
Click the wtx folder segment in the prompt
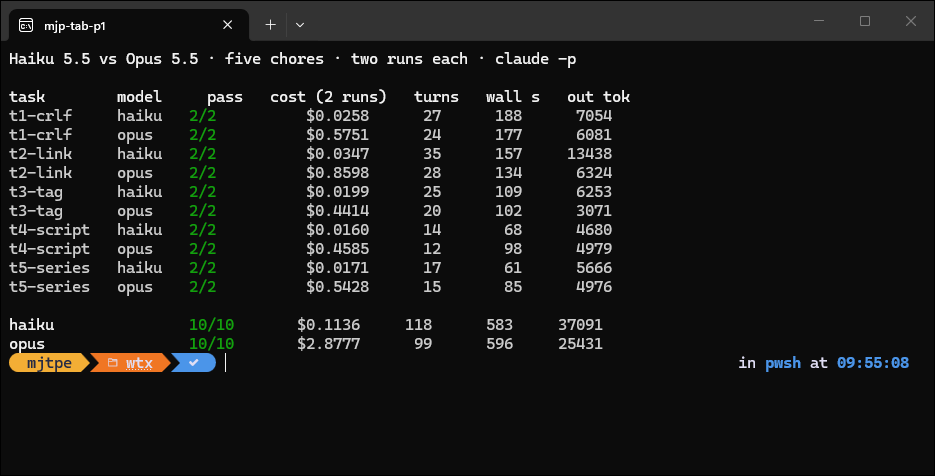click(130, 363)
